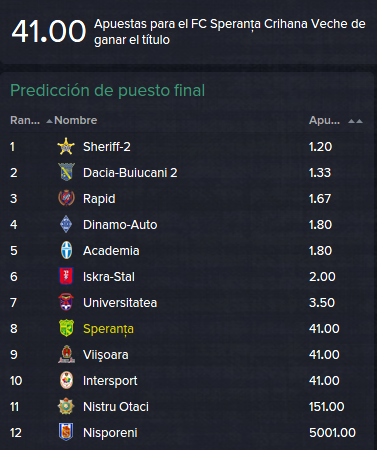Click the highlighted Speranța team name

tap(108, 329)
